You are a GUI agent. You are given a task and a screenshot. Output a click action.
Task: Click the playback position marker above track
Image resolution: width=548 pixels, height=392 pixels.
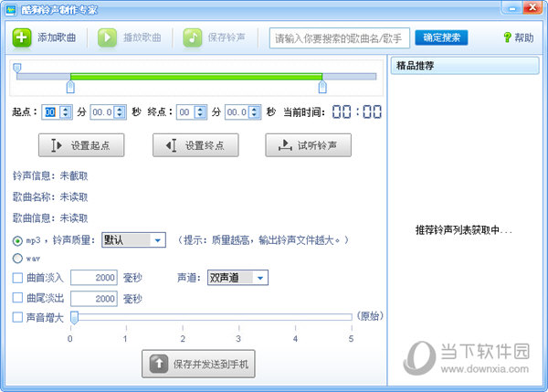tap(16, 68)
